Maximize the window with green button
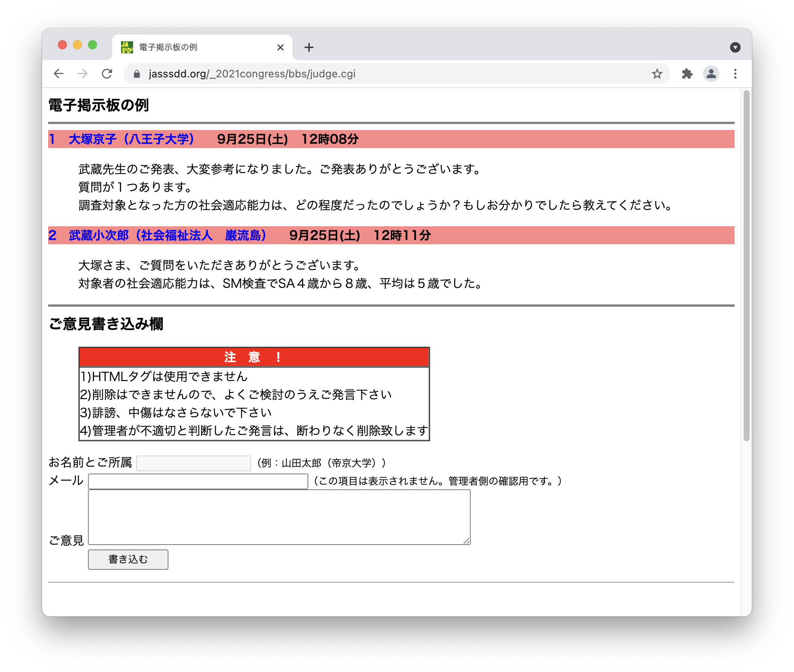 (92, 45)
